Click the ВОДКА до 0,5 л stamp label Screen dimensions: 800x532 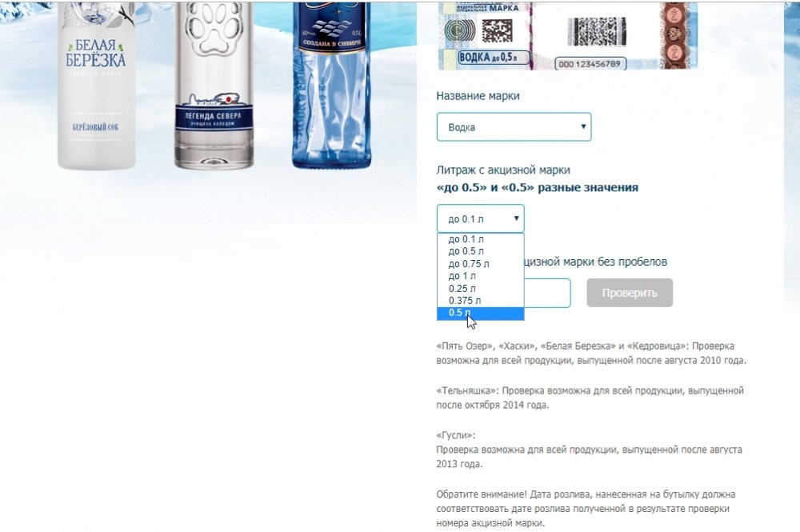[x=487, y=57]
